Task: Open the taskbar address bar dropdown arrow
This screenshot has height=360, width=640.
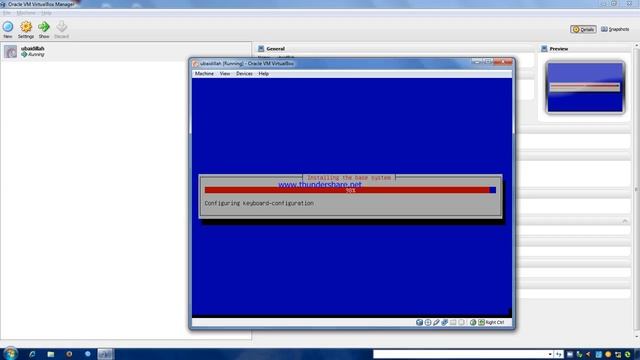Action: 550,354
